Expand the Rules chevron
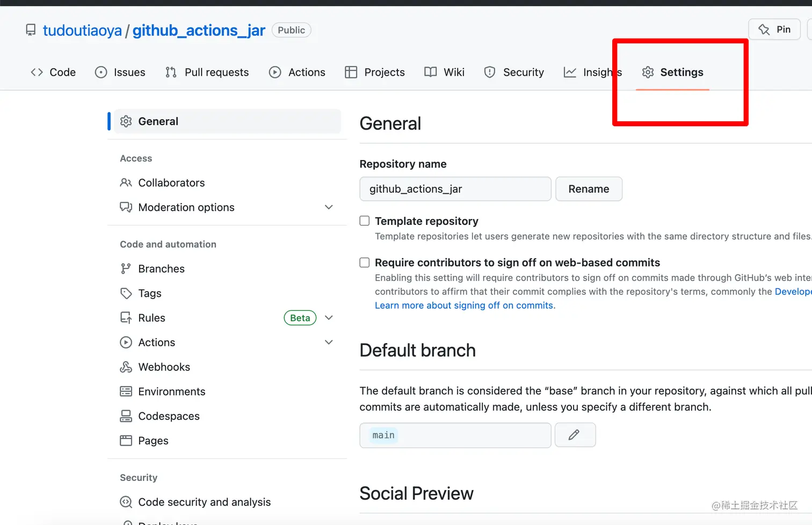 pyautogui.click(x=329, y=318)
